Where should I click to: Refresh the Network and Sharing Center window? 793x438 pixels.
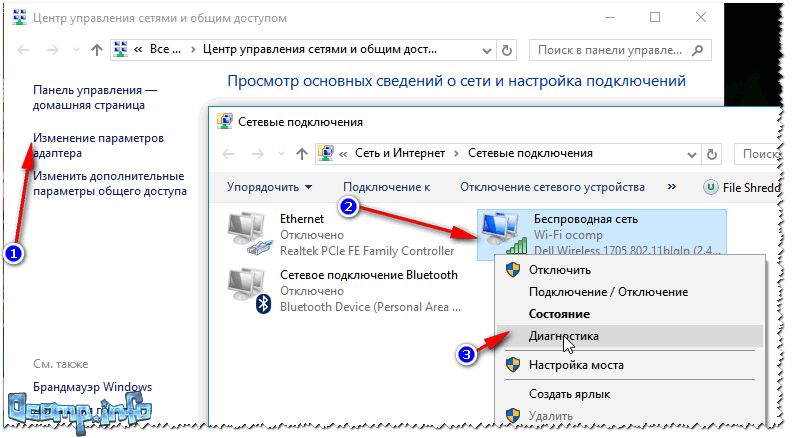click(507, 50)
